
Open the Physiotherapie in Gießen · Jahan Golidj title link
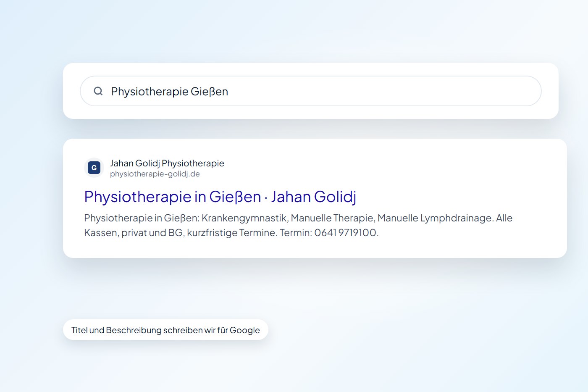pyautogui.click(x=220, y=197)
